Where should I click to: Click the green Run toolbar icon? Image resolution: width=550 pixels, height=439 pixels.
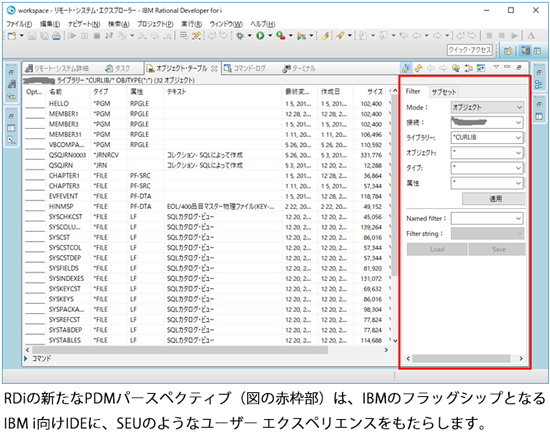(x=260, y=35)
